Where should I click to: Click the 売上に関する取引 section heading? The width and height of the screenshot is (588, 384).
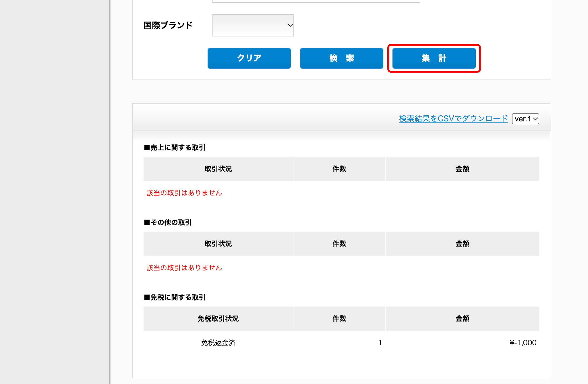[x=175, y=148]
